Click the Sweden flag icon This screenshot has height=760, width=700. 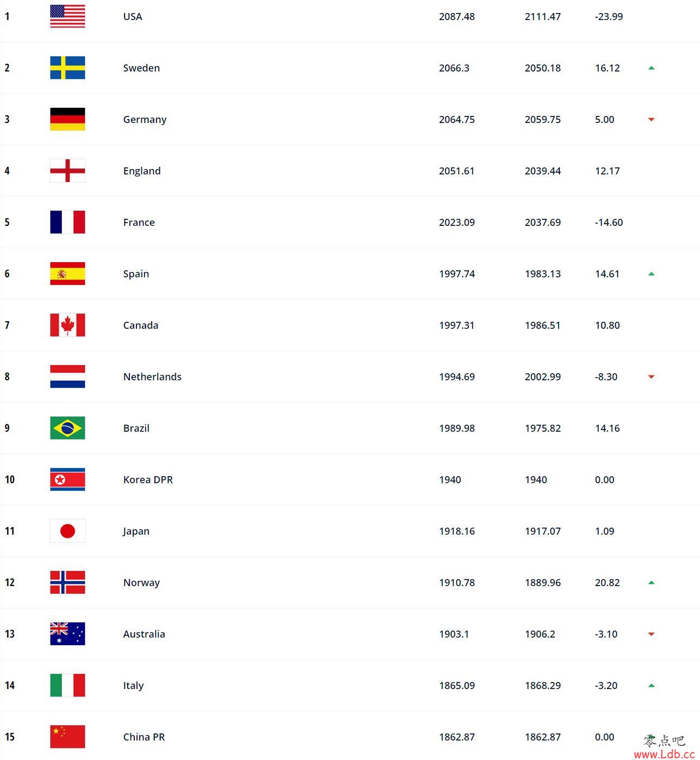68,68
